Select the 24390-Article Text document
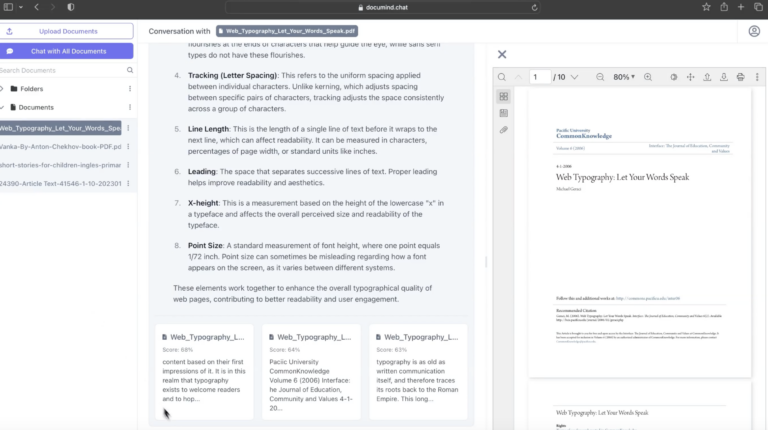Screen dimensions: 768x430 click(60, 184)
